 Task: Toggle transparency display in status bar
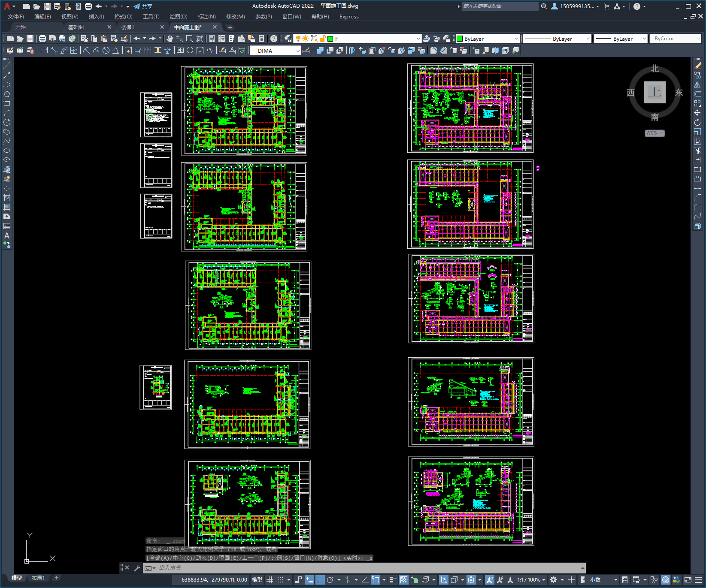(404, 580)
